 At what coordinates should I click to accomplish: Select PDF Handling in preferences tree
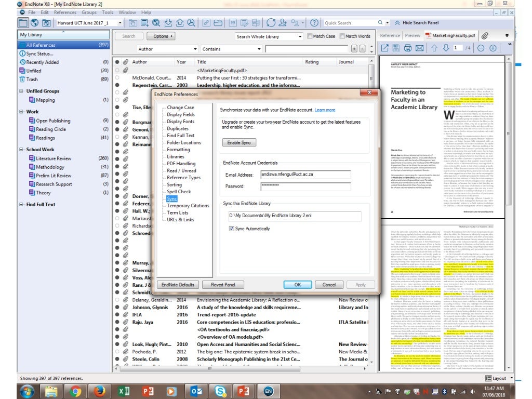[x=181, y=164]
